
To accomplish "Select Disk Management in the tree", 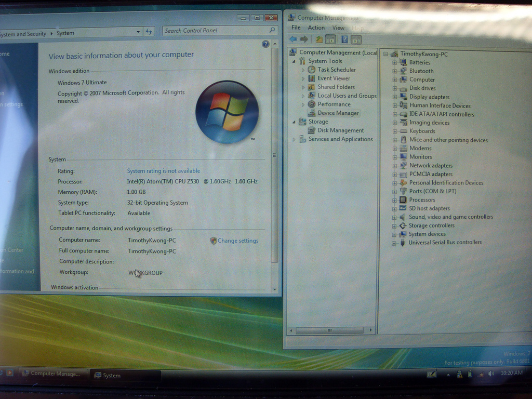I will tap(340, 130).
